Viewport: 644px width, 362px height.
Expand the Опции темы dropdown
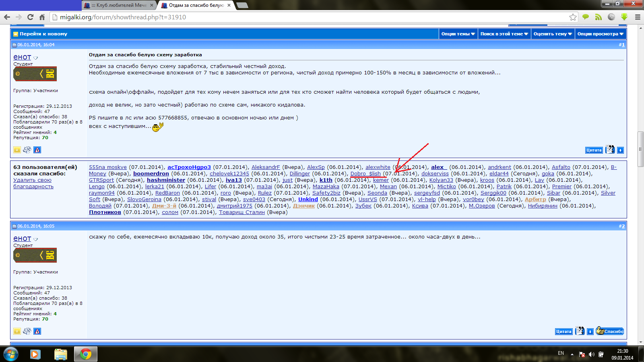(x=458, y=34)
